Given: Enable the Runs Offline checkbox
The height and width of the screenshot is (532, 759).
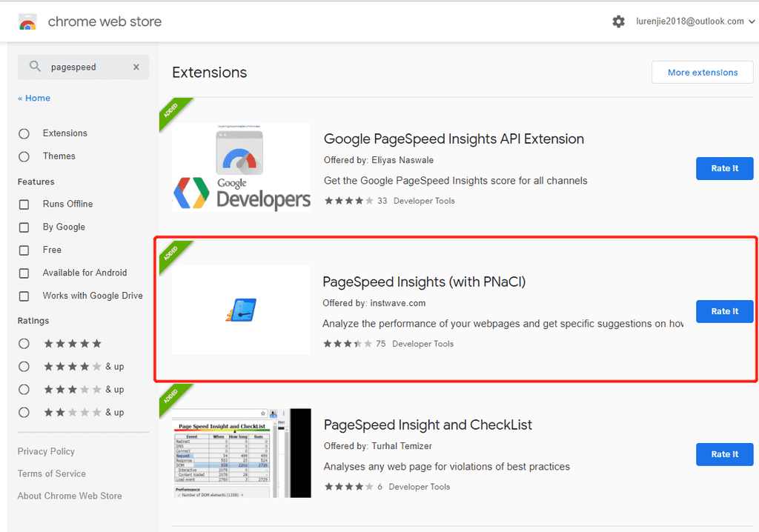Looking at the screenshot, I should click(24, 205).
